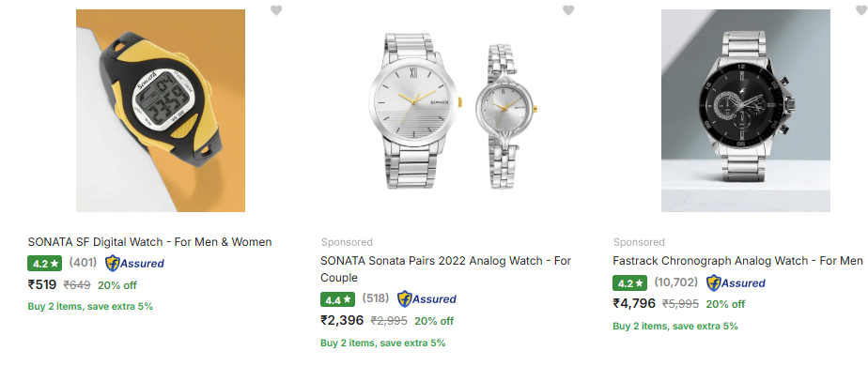This screenshot has height=366, width=868.
Task: Click Assured badge on Sonata Pairs watch
Action: [x=426, y=299]
